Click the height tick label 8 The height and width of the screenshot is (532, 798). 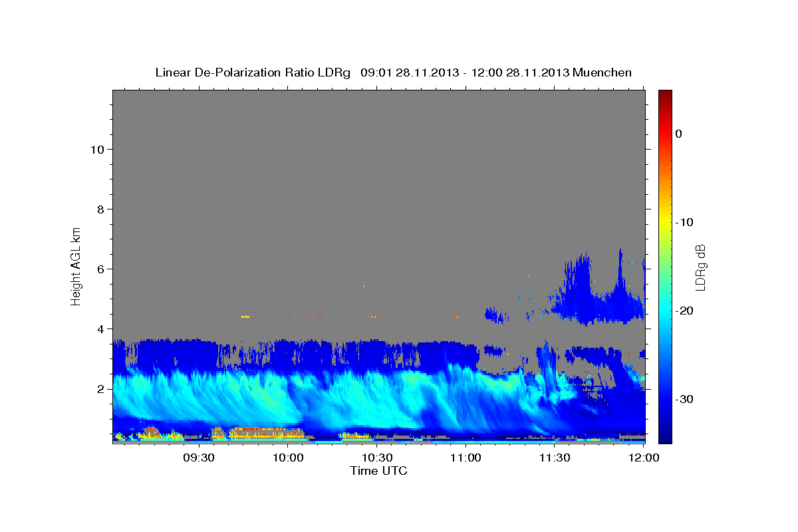click(101, 209)
